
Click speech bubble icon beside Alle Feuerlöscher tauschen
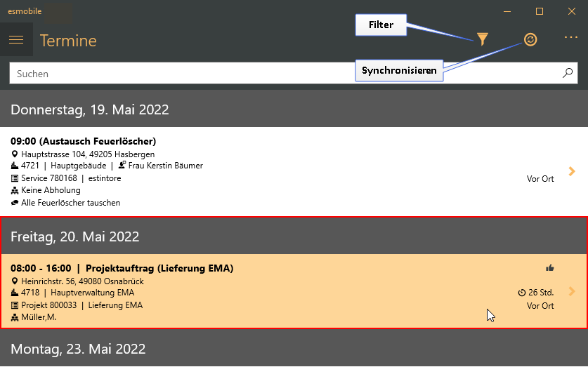coord(15,203)
